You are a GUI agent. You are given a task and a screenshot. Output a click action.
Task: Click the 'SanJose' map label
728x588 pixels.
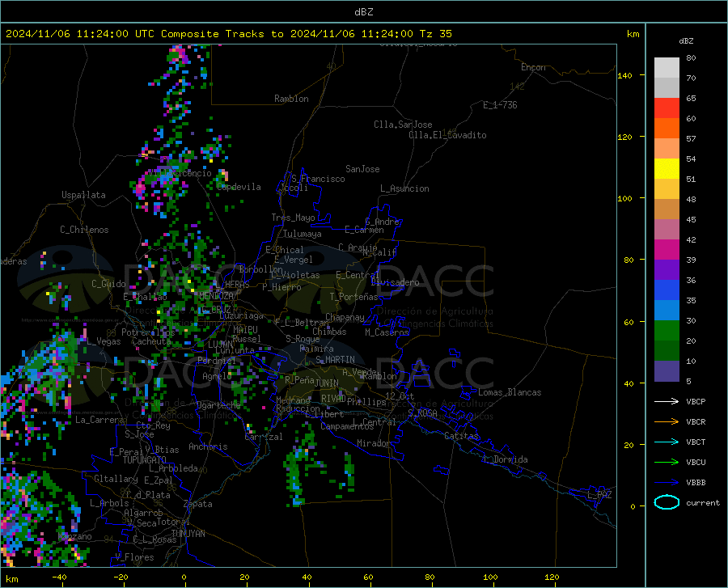pyautogui.click(x=362, y=169)
